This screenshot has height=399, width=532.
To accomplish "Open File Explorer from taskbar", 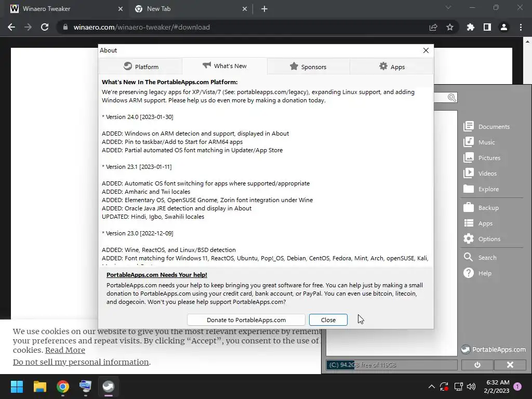I will pyautogui.click(x=39, y=387).
